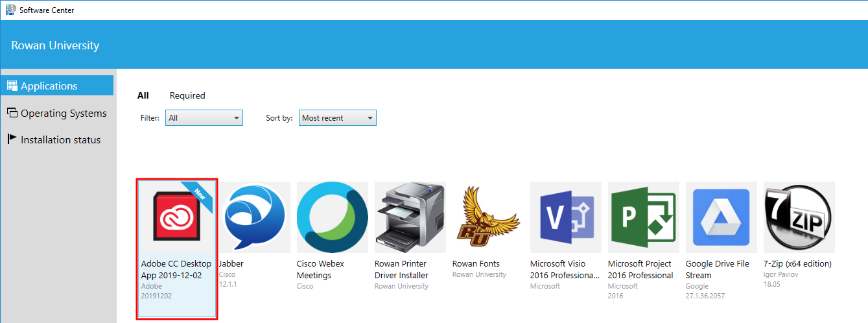
Task: Click the Adobe CC Desktop App title text
Action: (x=176, y=269)
